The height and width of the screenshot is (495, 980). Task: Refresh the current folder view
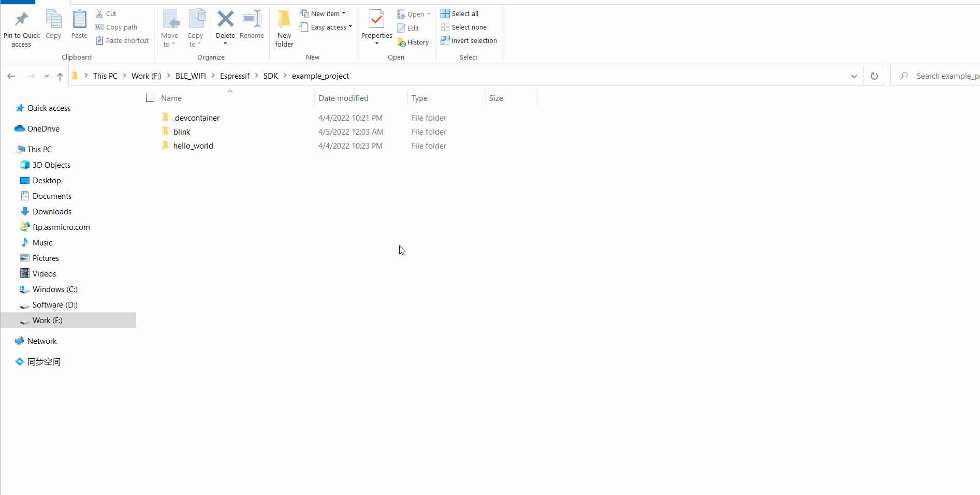874,76
